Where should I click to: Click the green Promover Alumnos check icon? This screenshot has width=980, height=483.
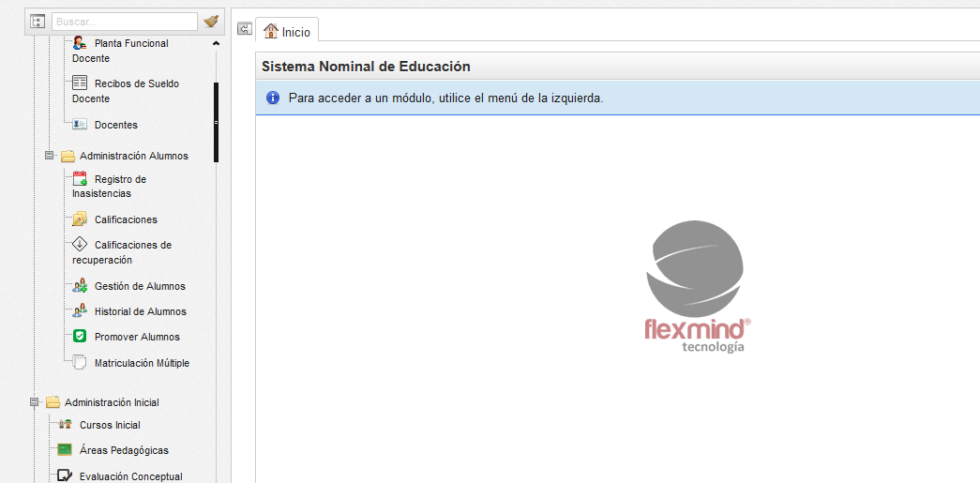80,336
